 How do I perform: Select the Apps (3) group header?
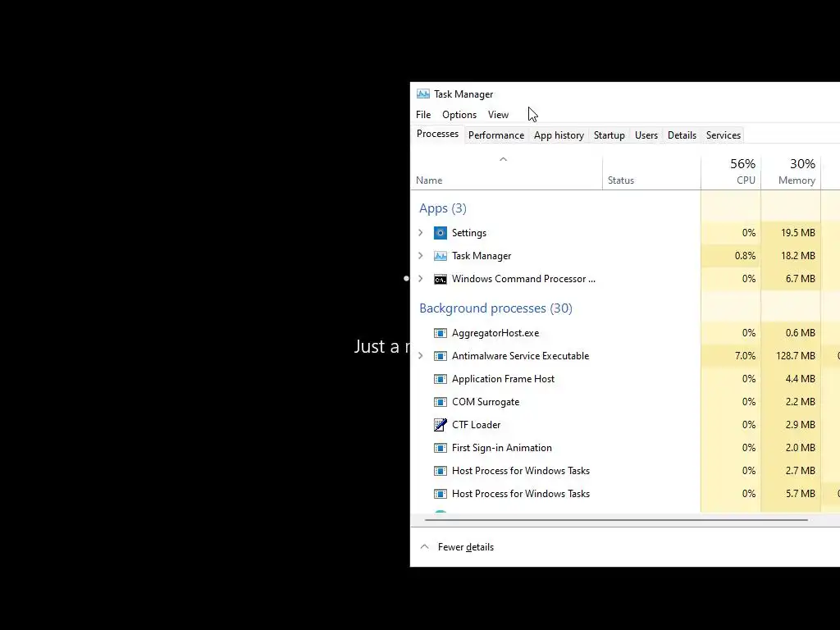point(442,208)
